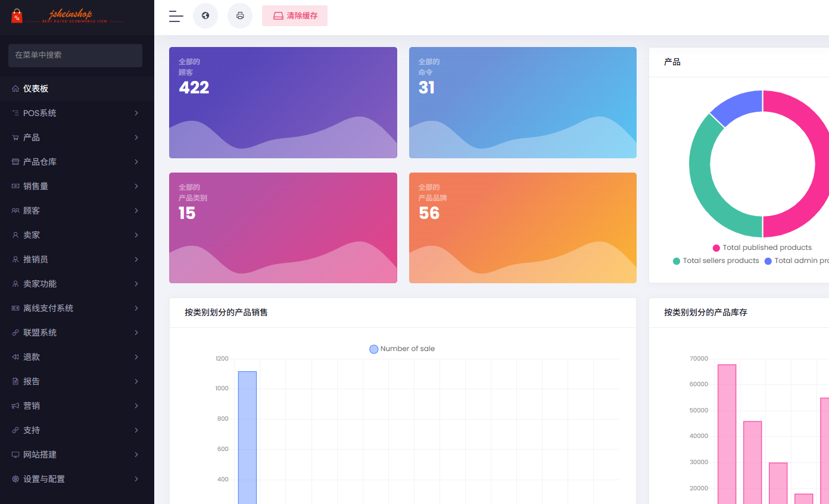Click the jsheinshop logo
Screen dimensions: 829x504
(67, 16)
